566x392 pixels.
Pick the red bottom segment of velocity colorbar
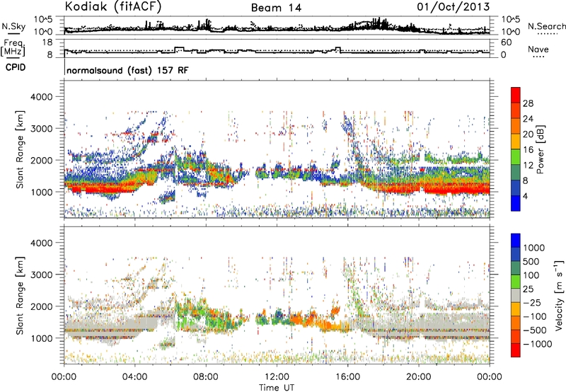(x=516, y=350)
